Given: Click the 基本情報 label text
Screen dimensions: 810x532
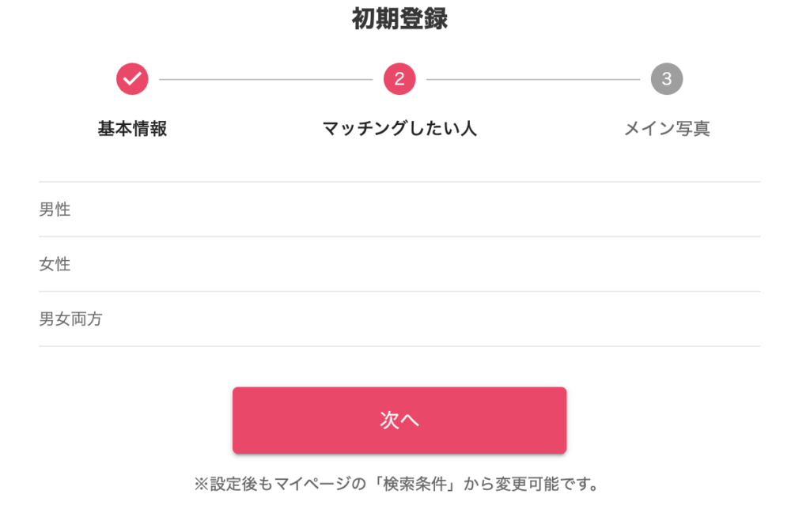Looking at the screenshot, I should point(132,127).
